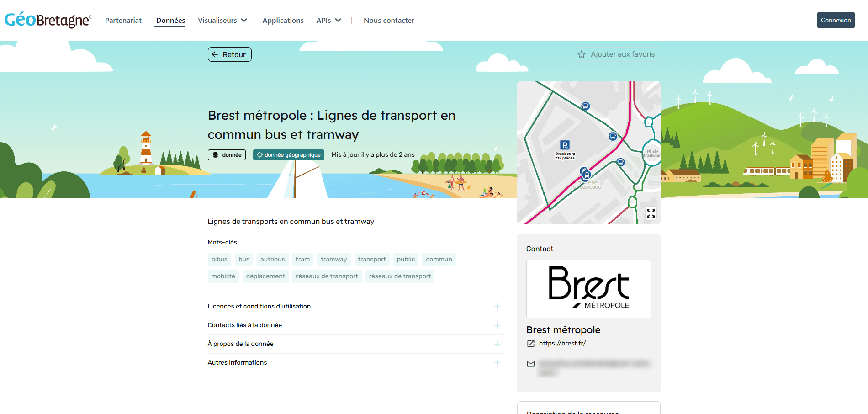This screenshot has height=414, width=868.
Task: Open Nous contacter page
Action: tap(389, 20)
